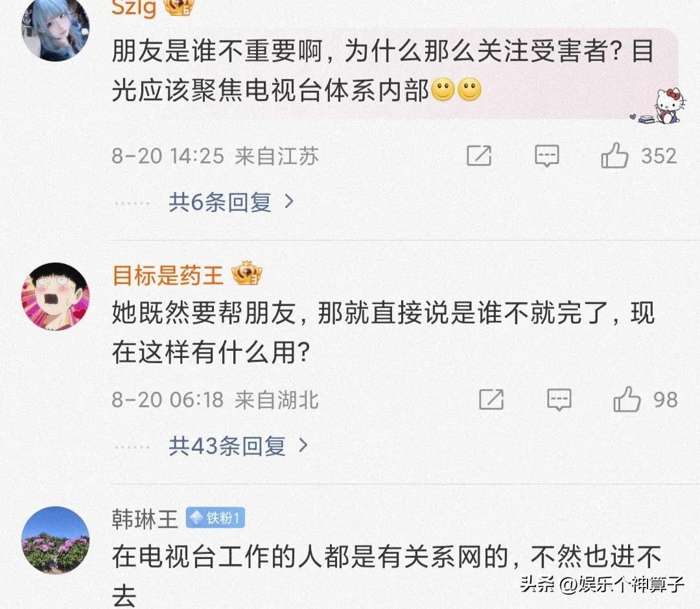Repost 目标是药王's comment using share icon
Image resolution: width=700 pixels, height=609 pixels.
click(491, 399)
